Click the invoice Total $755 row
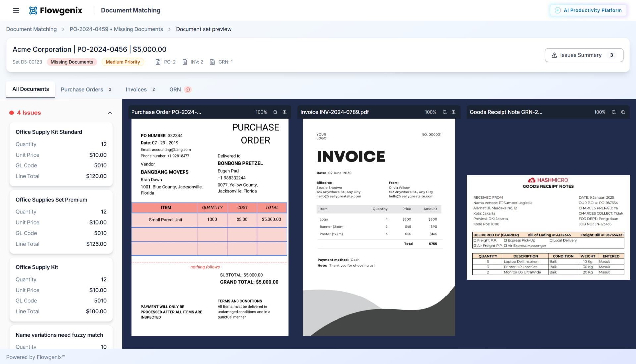The width and height of the screenshot is (636, 364). 379,244
